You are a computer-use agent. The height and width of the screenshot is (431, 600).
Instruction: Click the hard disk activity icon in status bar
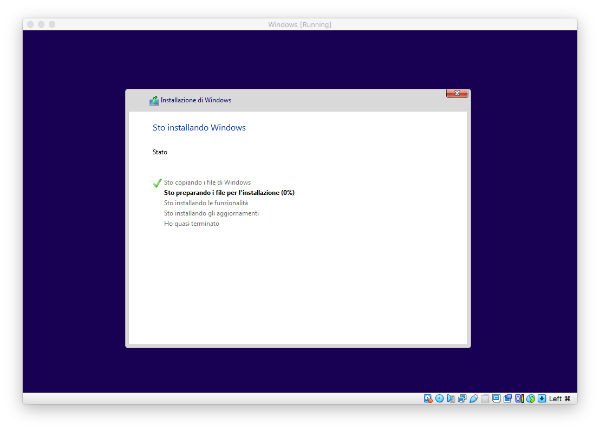pos(428,398)
